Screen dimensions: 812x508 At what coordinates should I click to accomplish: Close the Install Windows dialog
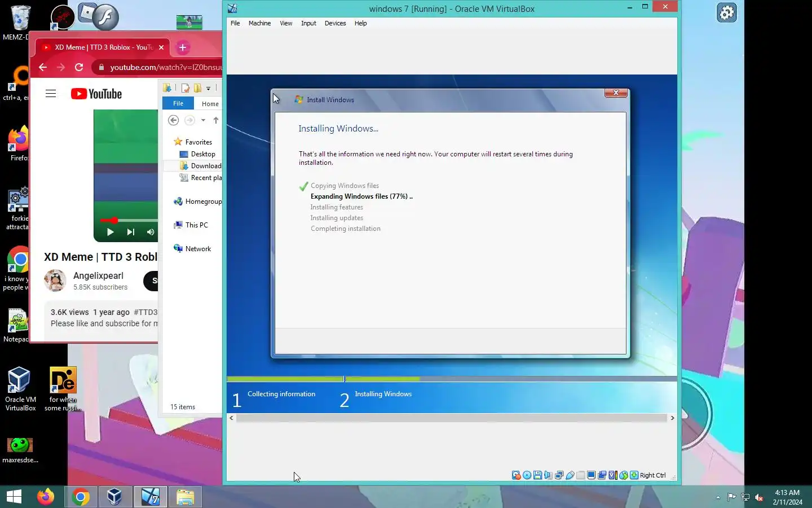click(x=616, y=93)
